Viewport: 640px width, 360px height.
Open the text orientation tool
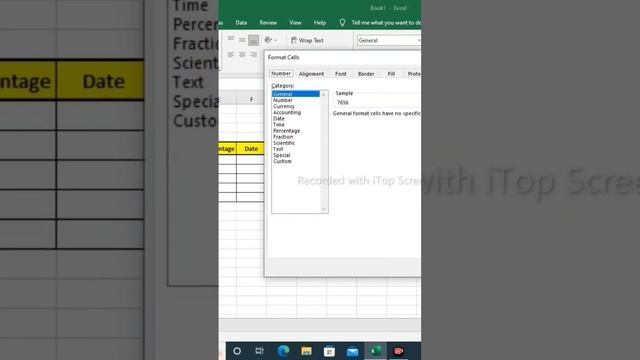(270, 40)
